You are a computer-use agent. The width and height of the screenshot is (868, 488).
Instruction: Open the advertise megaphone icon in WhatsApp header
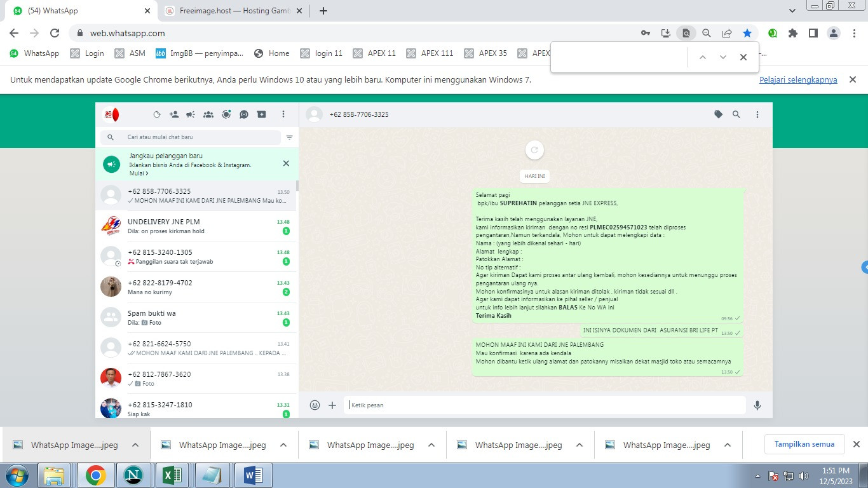[191, 114]
